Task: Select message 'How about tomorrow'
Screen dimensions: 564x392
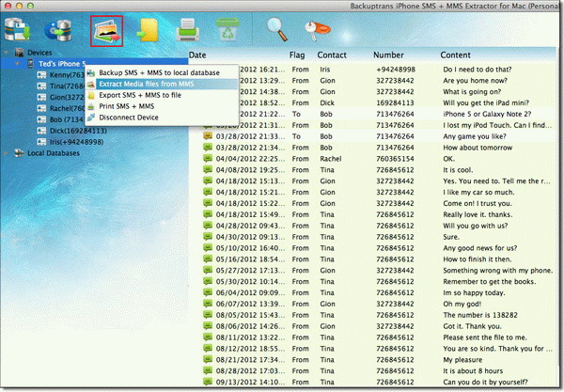Action: point(478,148)
